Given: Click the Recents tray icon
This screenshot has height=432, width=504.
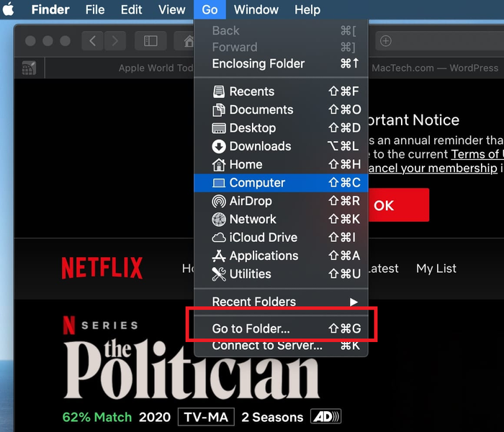Looking at the screenshot, I should [219, 91].
